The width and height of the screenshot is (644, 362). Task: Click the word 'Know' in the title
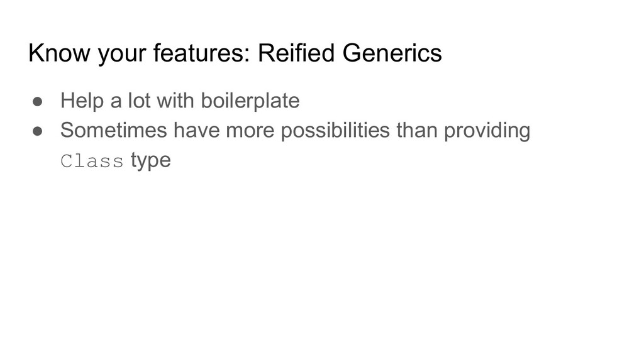coord(59,53)
